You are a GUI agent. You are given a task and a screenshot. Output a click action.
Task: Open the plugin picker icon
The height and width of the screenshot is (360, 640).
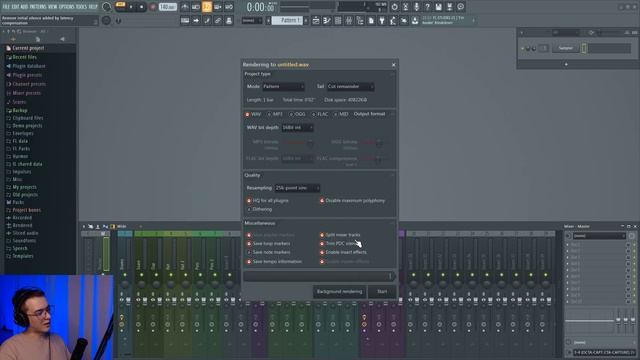(382, 20)
